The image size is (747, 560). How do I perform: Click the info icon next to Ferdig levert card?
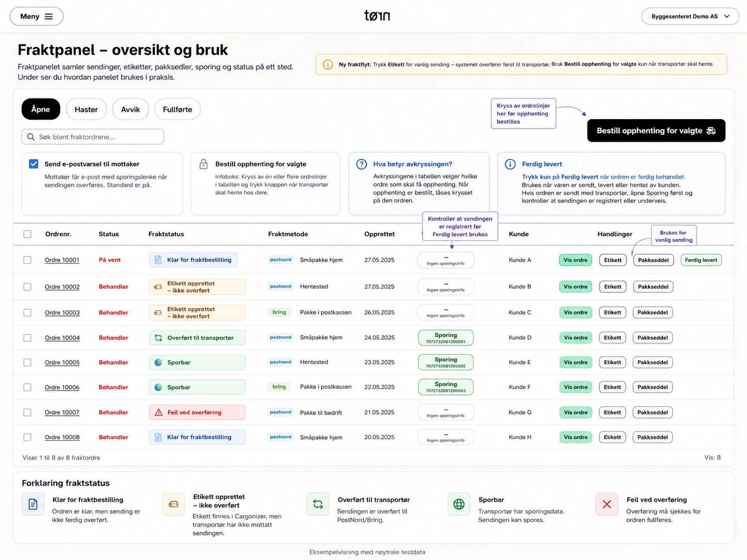(510, 164)
